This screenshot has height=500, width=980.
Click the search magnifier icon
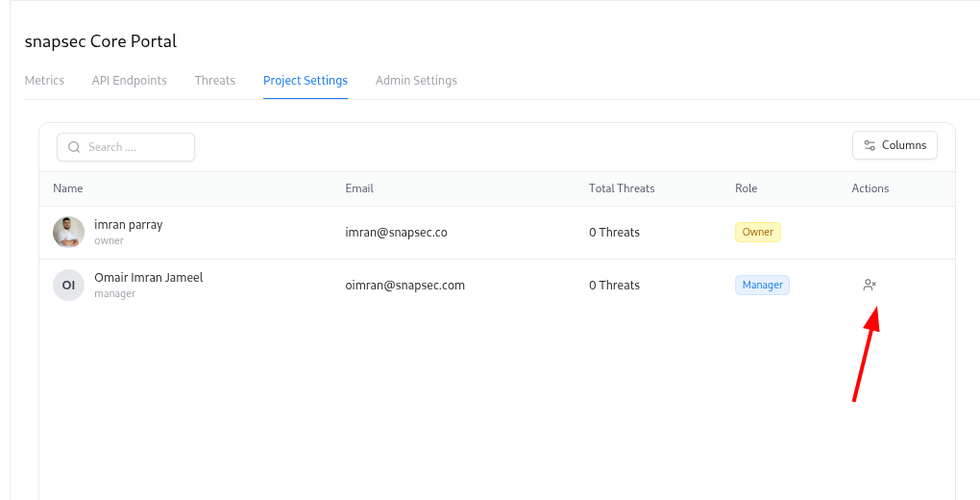point(74,147)
